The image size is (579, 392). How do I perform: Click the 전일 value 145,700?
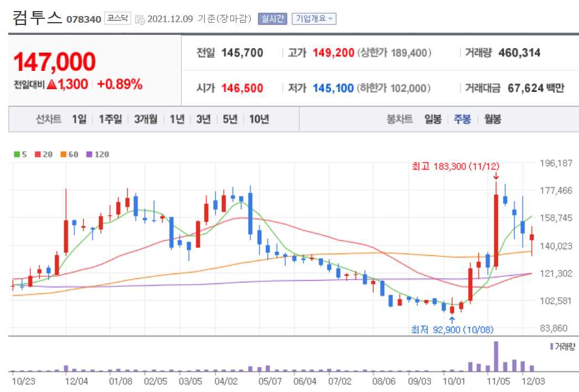242,53
